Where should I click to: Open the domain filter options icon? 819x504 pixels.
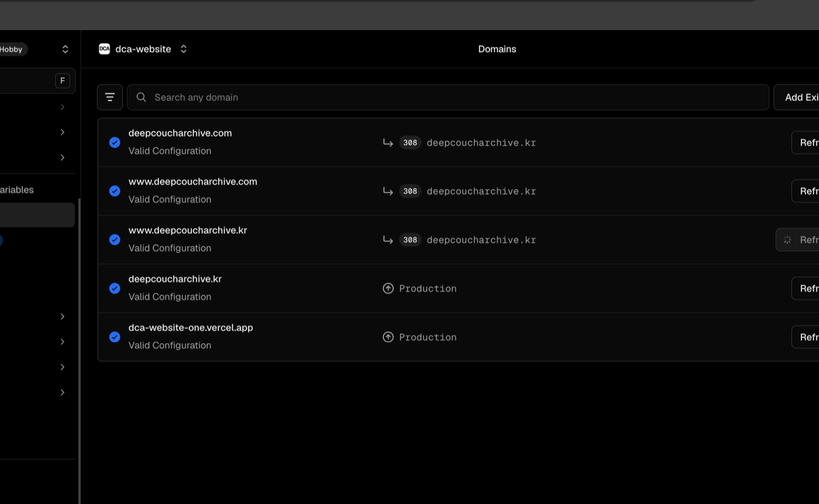[110, 97]
